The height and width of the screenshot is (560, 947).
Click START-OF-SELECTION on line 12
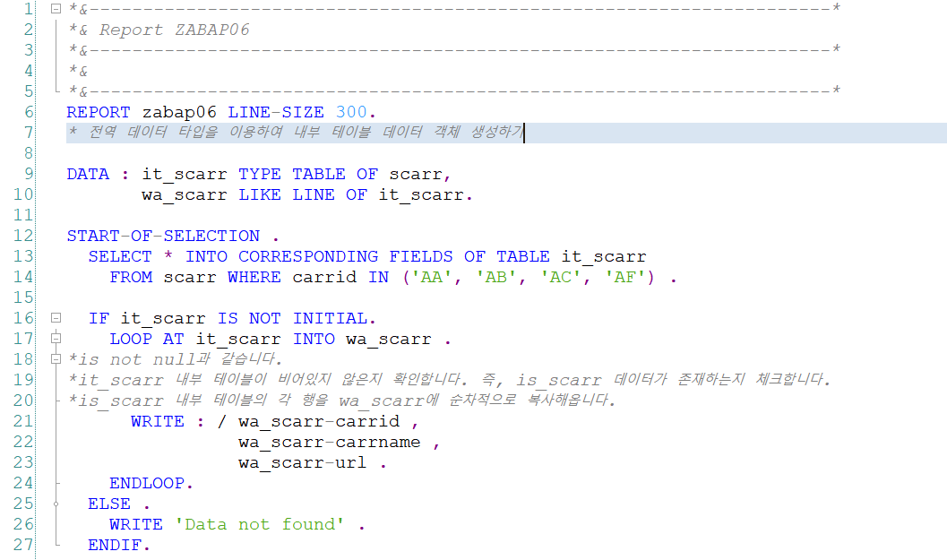[163, 236]
